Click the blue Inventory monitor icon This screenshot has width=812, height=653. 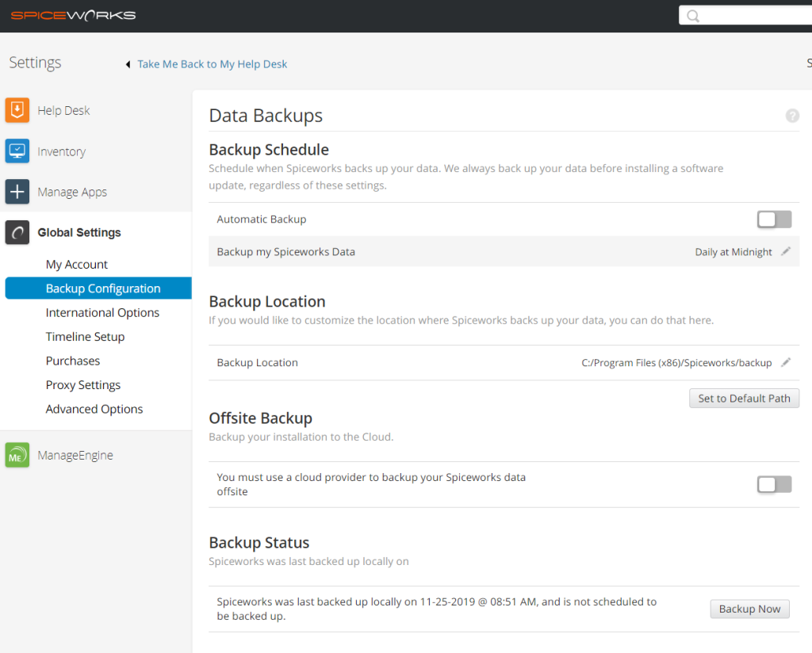point(17,151)
